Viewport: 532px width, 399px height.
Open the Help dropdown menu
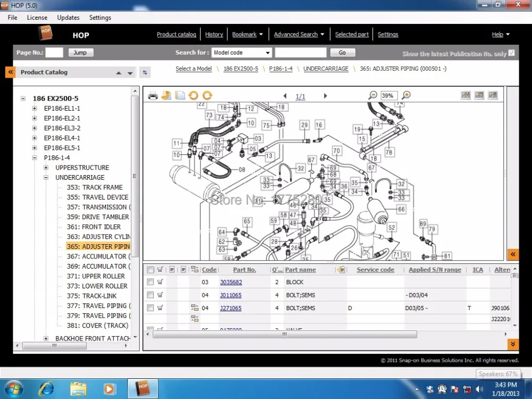(x=501, y=34)
